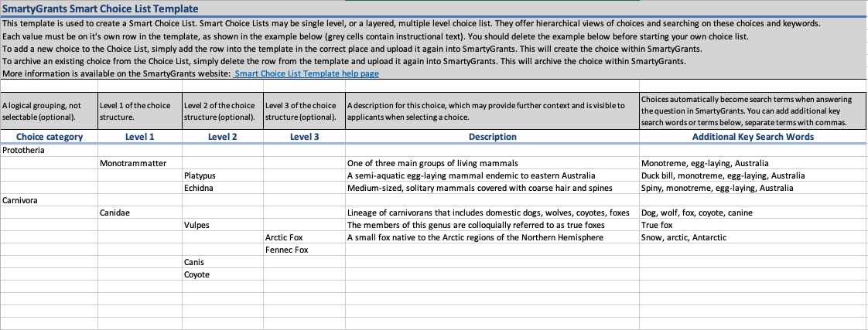
Task: Select the Prototheria category cell
Action: (x=24, y=150)
